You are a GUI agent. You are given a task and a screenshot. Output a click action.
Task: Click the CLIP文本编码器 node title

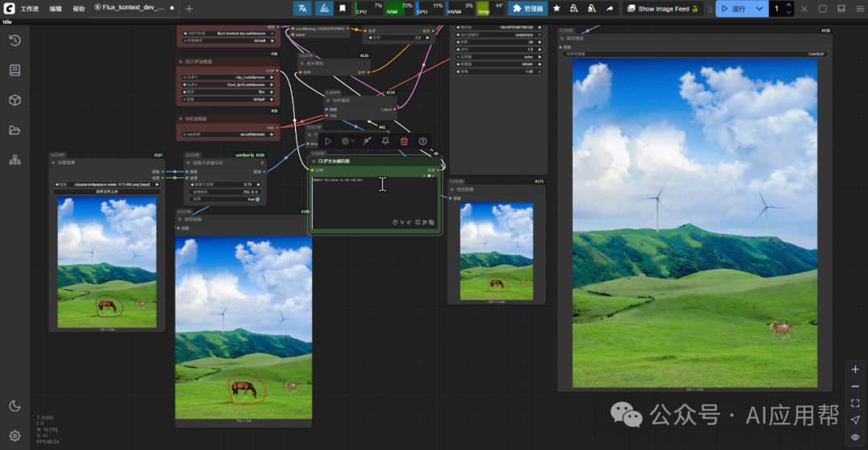click(x=334, y=161)
